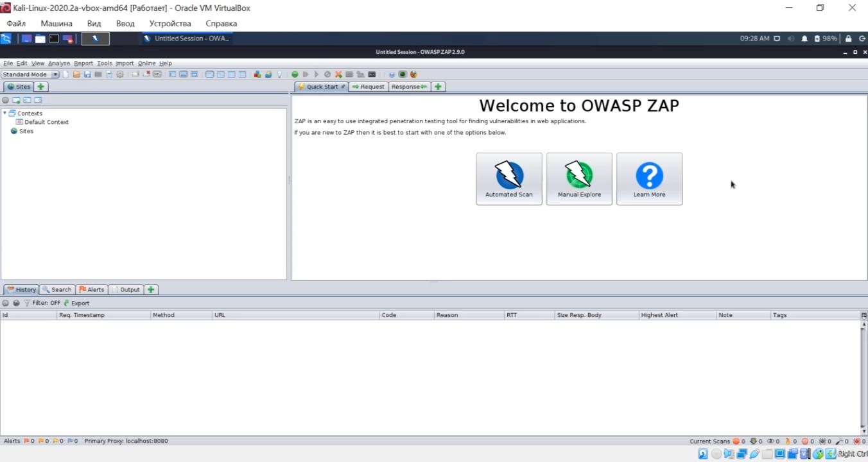
Task: Switch to the Response tab
Action: [x=410, y=87]
